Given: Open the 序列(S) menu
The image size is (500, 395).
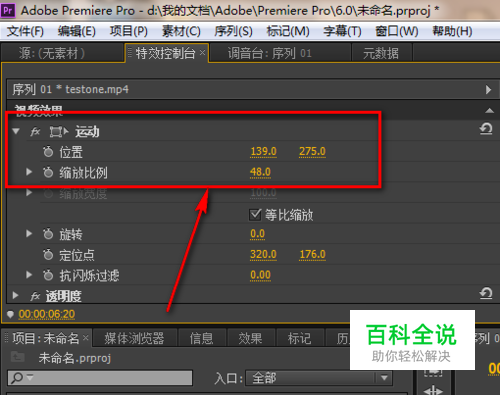Looking at the screenshot, I should (x=233, y=31).
